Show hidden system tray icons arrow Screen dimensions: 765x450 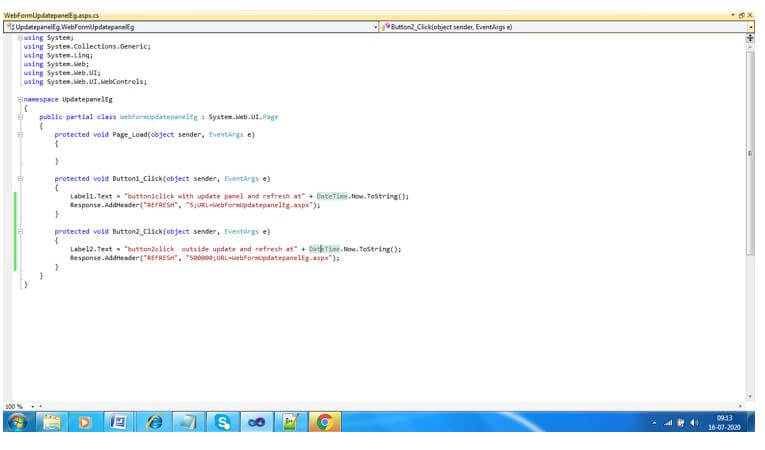(x=654, y=423)
